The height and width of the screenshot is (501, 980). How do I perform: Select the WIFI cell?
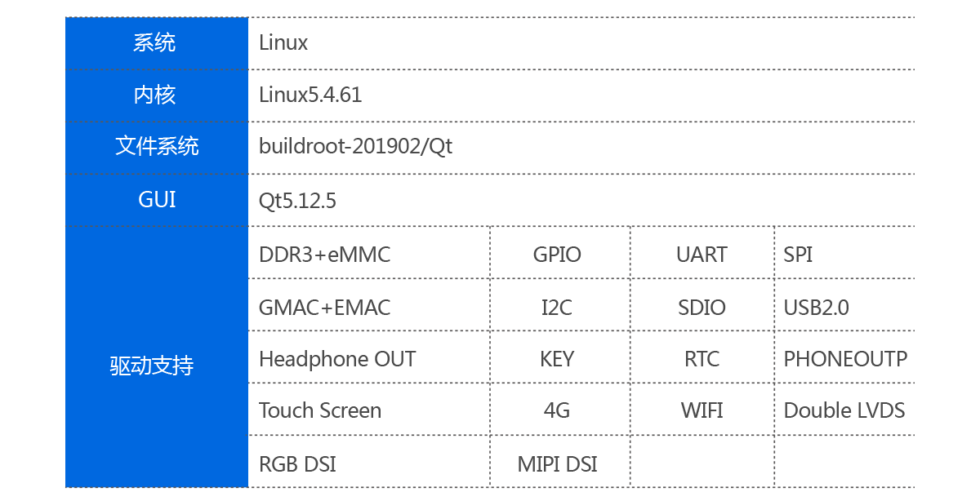coord(702,410)
